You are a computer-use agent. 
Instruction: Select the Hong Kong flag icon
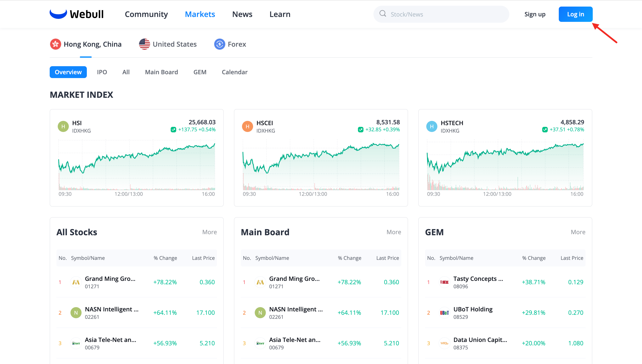[x=55, y=44]
